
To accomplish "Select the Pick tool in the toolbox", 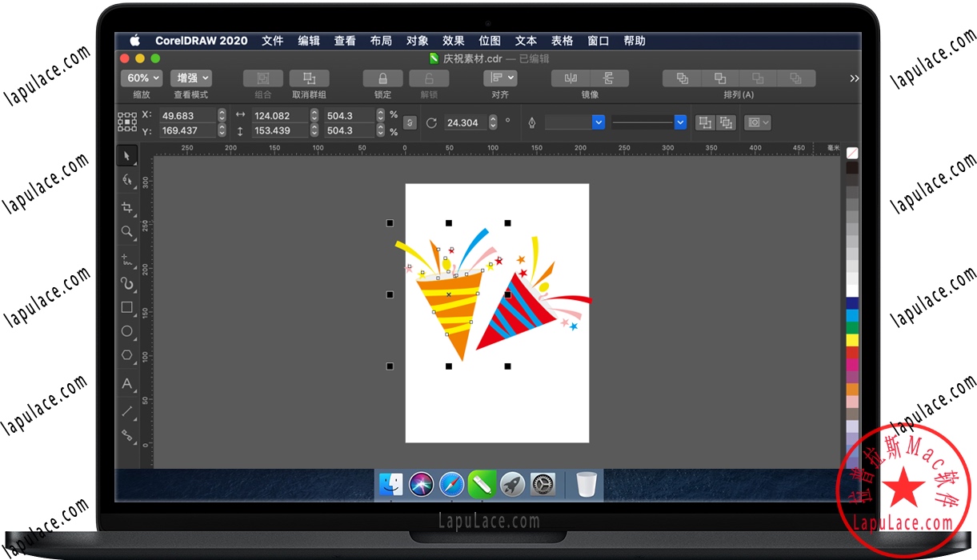I will point(127,155).
